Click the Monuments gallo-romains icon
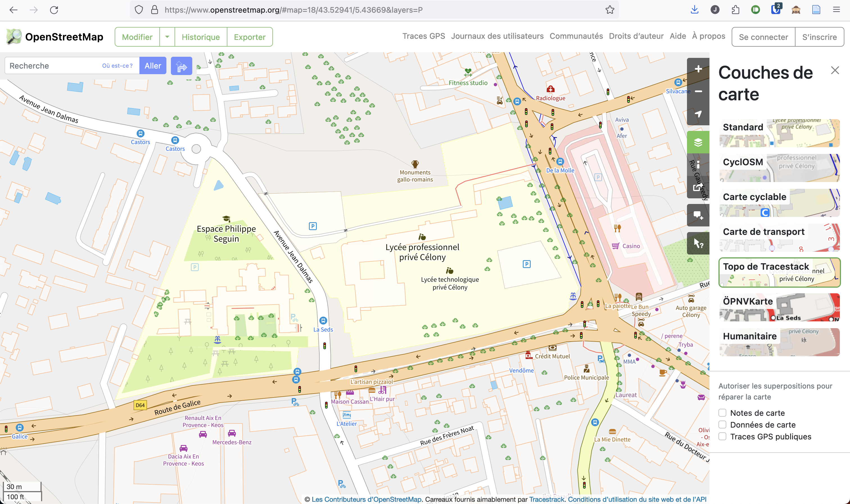Screen dimensions: 850x504 pos(415,164)
